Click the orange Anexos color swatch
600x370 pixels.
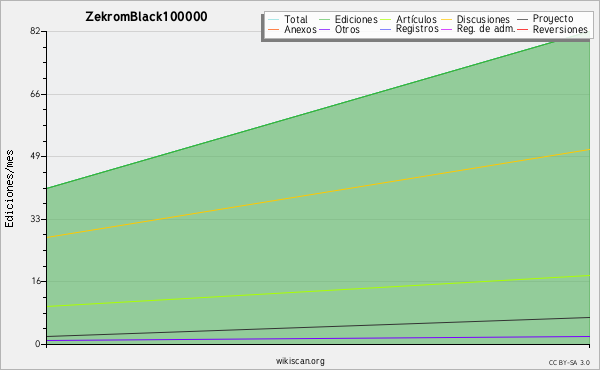point(273,29)
